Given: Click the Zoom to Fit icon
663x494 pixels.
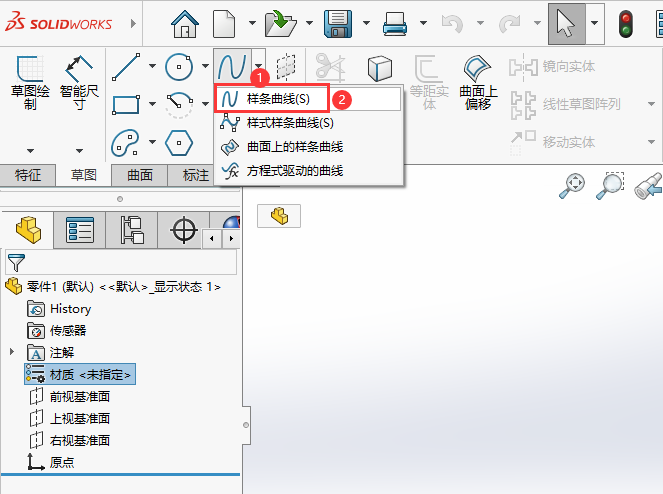Looking at the screenshot, I should pyautogui.click(x=572, y=185).
